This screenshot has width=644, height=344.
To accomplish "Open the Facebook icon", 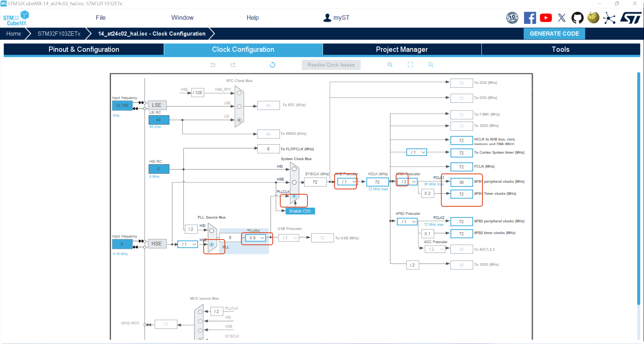I will [530, 18].
